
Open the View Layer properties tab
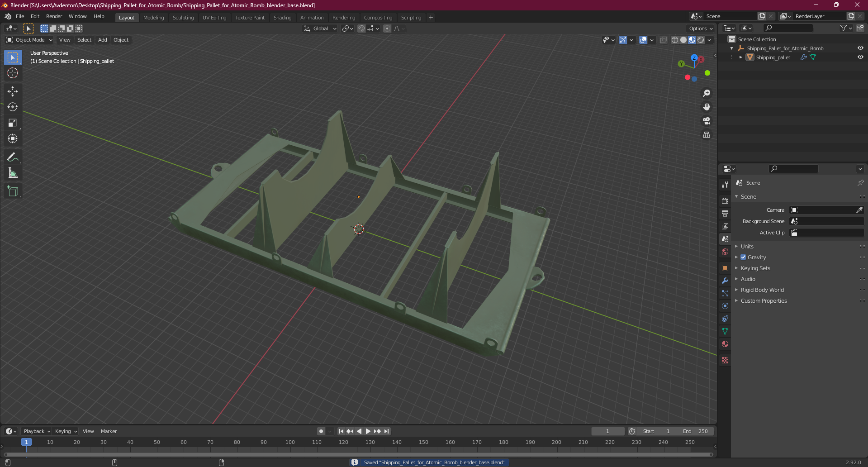(725, 226)
